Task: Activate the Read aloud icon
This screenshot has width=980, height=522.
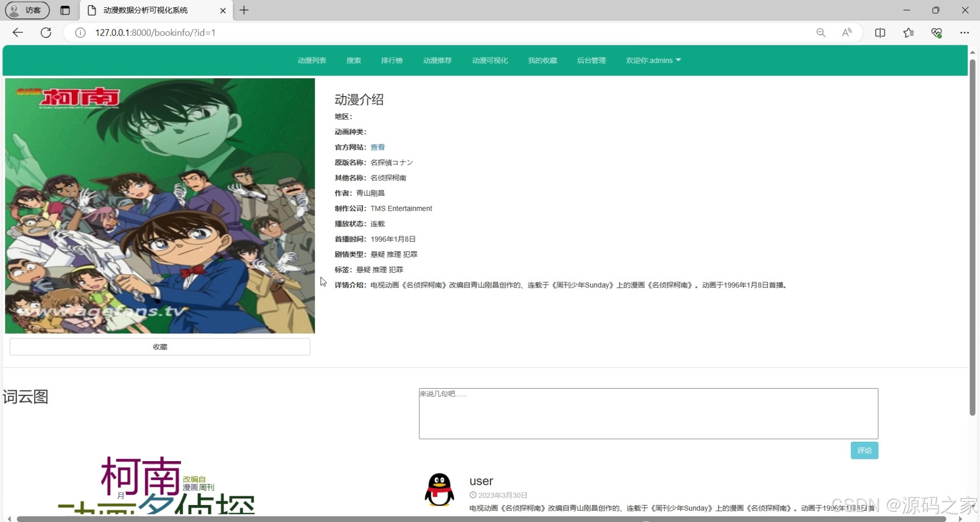Action: pyautogui.click(x=847, y=32)
